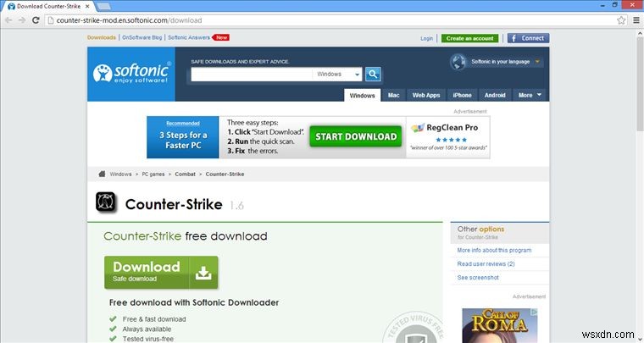Screen dimensions: 644x343
Task: Click the home icon in breadcrumb
Action: (x=102, y=174)
